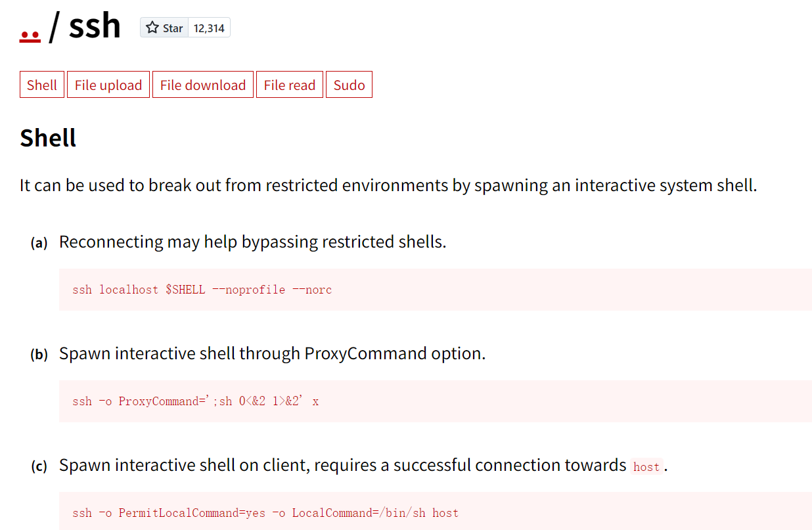
Task: Click the 'Reconnecting may help' description text
Action: (x=252, y=242)
